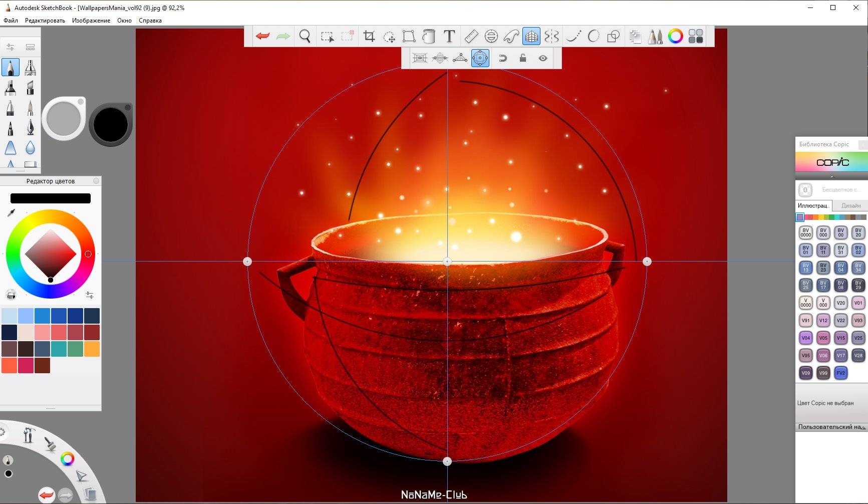Open the Brush Palette icon in toolbar

(x=655, y=36)
